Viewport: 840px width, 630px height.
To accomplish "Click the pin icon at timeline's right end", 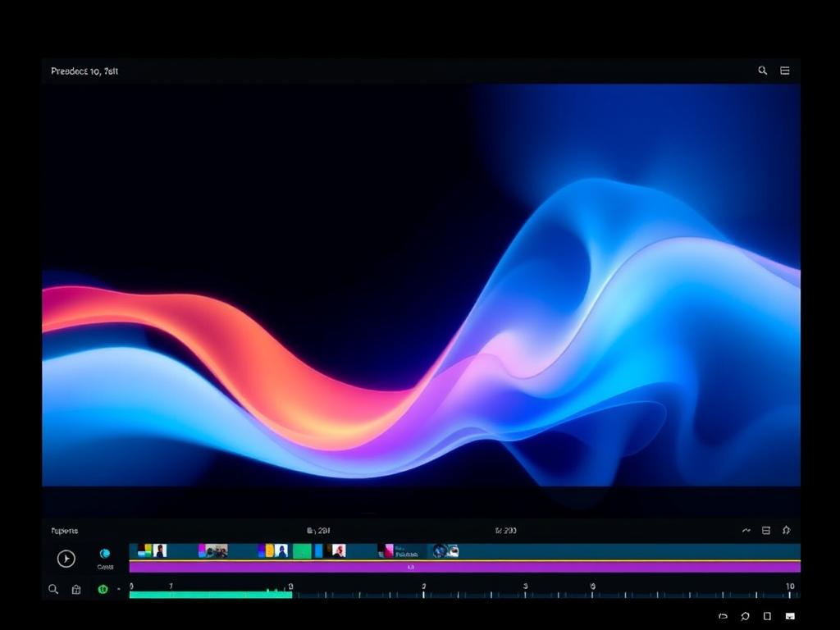I will (786, 531).
